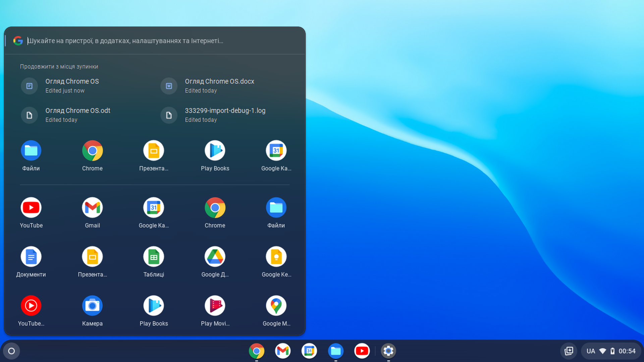Launch Gmail from the app grid
This screenshot has width=644, height=362.
(92, 208)
